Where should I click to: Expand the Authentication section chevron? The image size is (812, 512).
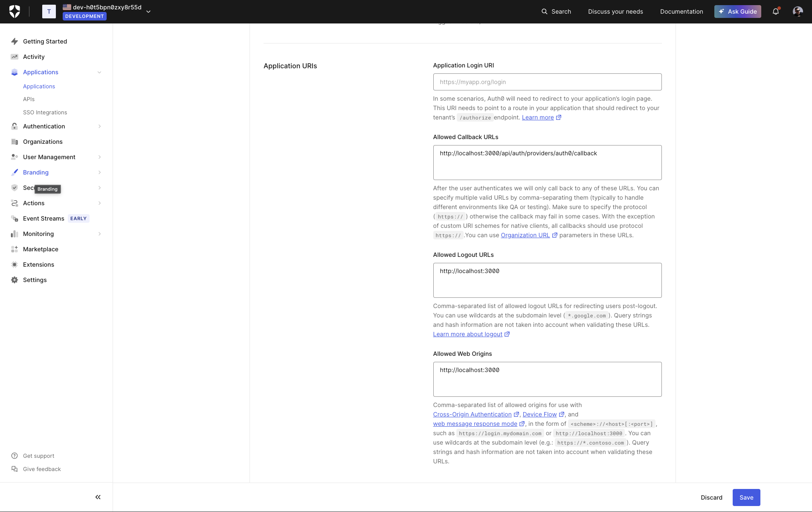99,126
